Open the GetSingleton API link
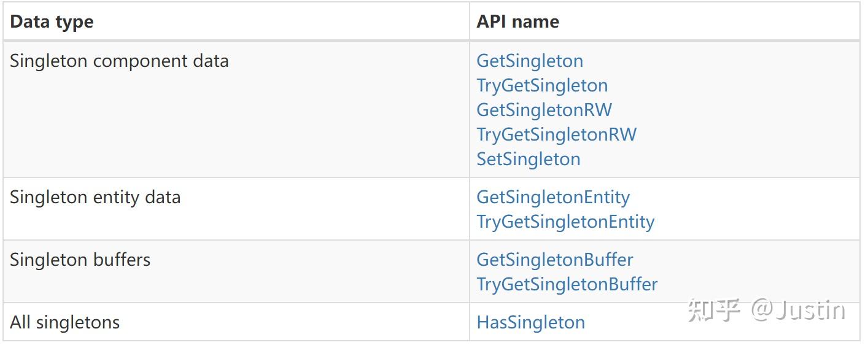The height and width of the screenshot is (345, 868). pyautogui.click(x=530, y=61)
